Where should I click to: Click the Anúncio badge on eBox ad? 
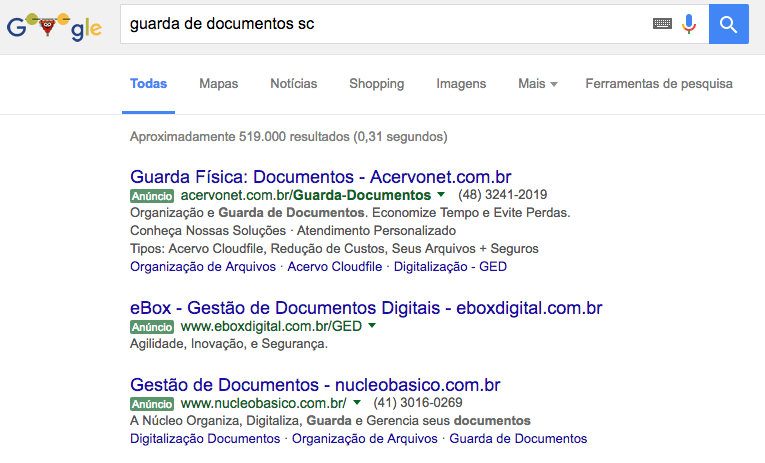(152, 327)
